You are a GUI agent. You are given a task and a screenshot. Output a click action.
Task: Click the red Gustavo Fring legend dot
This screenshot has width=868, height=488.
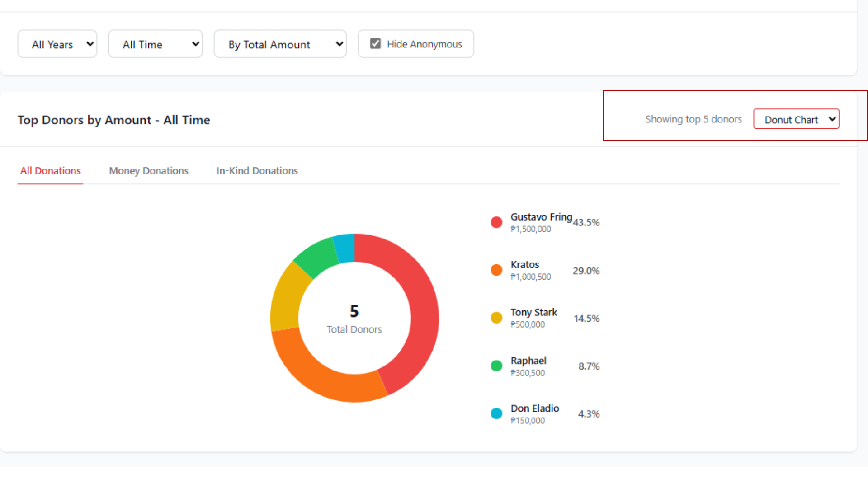click(496, 222)
